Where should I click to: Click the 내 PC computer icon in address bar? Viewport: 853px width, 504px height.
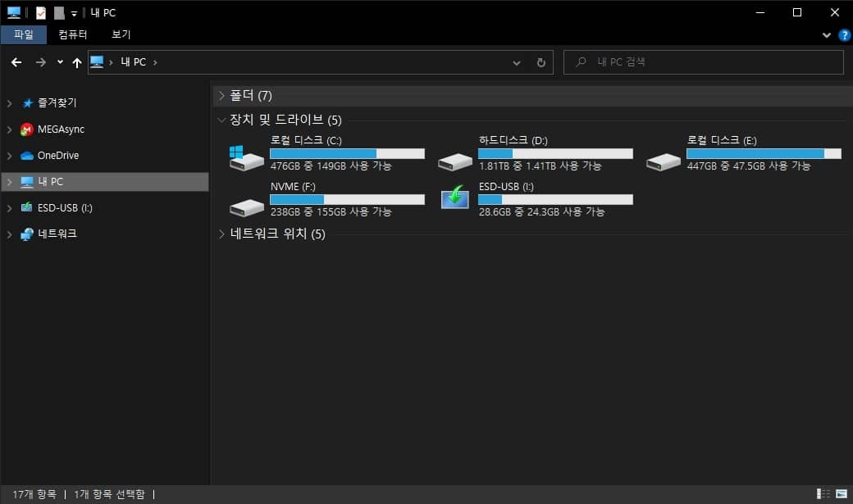tap(96, 61)
